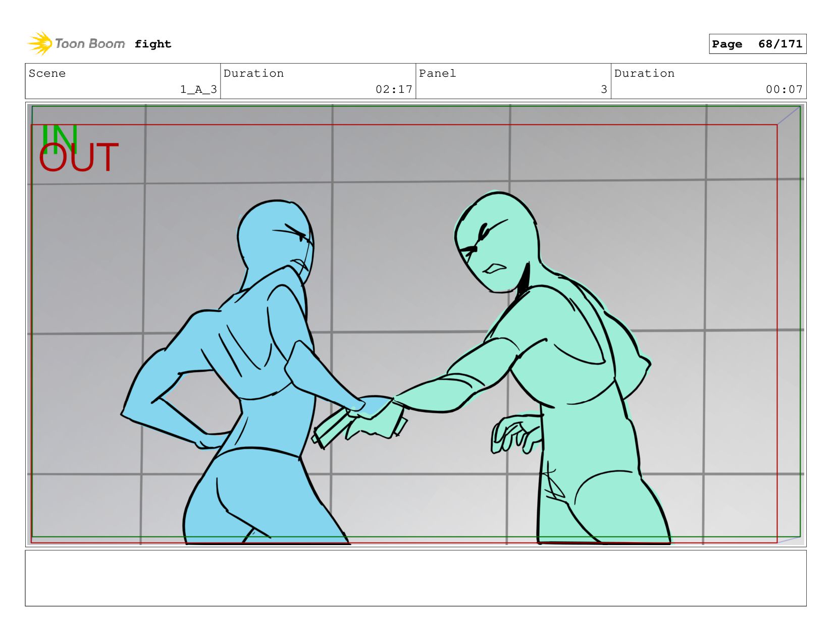Click the empty notes box below the panel

click(x=415, y=578)
